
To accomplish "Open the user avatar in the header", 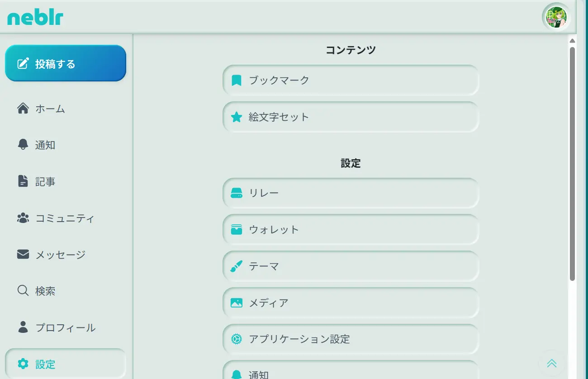I will point(556,17).
